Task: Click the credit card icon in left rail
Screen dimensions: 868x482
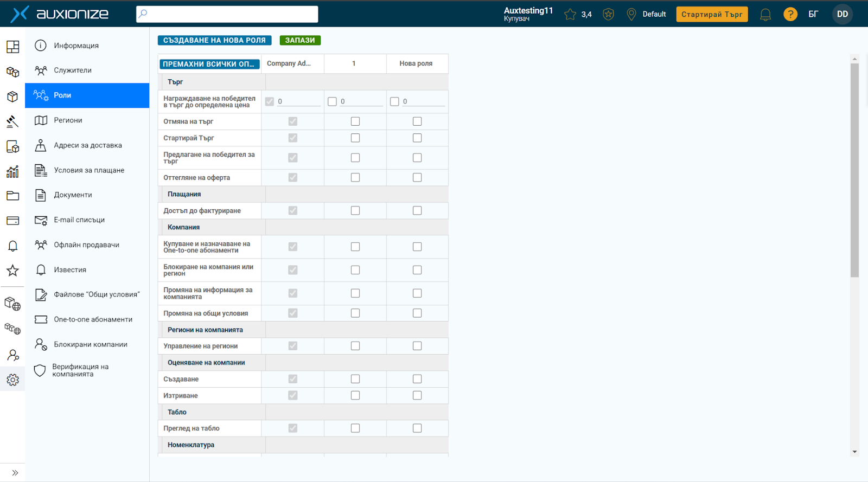Action: 12,221
